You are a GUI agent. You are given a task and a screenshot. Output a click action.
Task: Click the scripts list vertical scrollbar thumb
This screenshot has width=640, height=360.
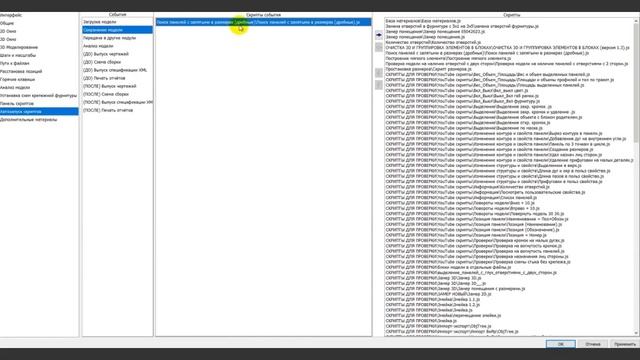(x=636, y=82)
